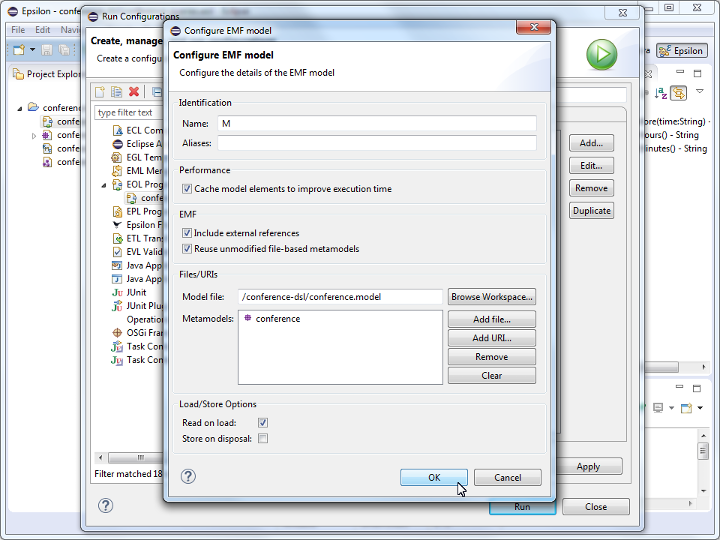Open the File menu
This screenshot has width=720, height=540.
coord(18,30)
